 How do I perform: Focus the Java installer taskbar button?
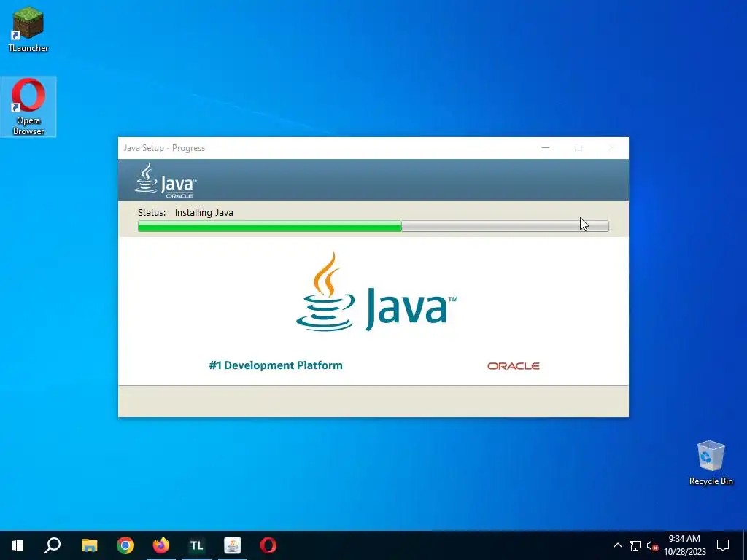[233, 545]
